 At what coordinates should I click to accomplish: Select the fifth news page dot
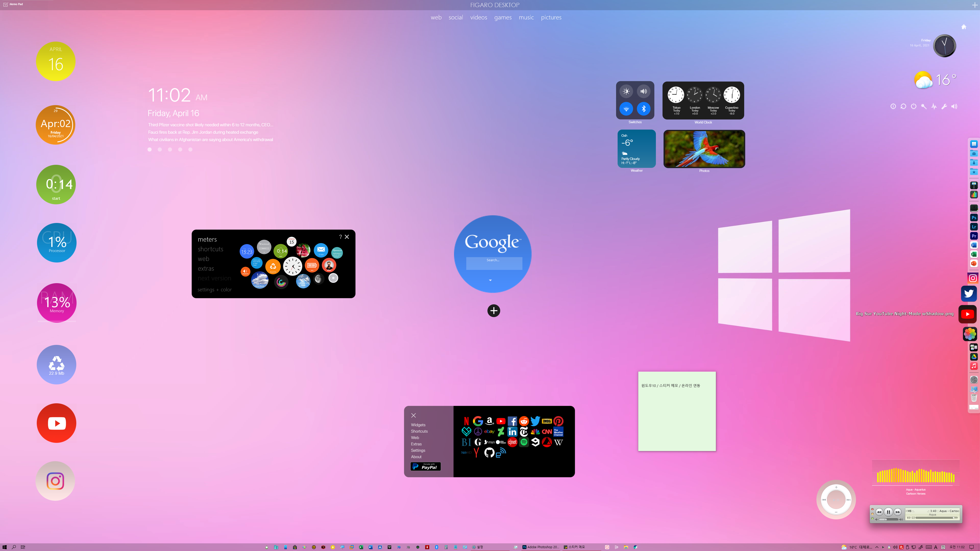coord(190,149)
